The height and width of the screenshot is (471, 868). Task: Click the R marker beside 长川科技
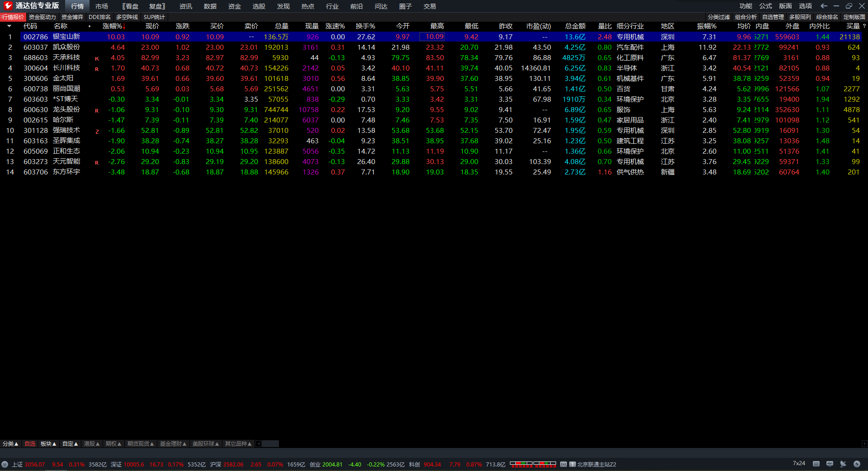97,69
